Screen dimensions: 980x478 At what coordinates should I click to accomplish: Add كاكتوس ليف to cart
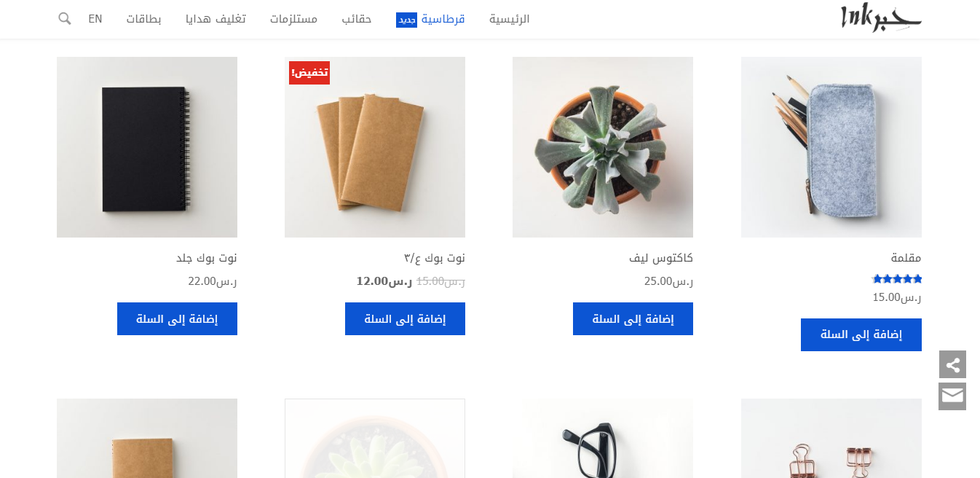[x=633, y=318]
